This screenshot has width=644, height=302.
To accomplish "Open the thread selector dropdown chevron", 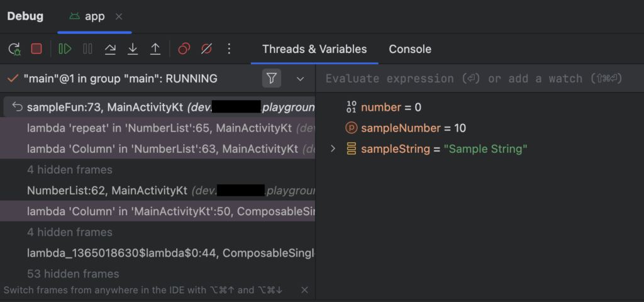I will click(300, 79).
